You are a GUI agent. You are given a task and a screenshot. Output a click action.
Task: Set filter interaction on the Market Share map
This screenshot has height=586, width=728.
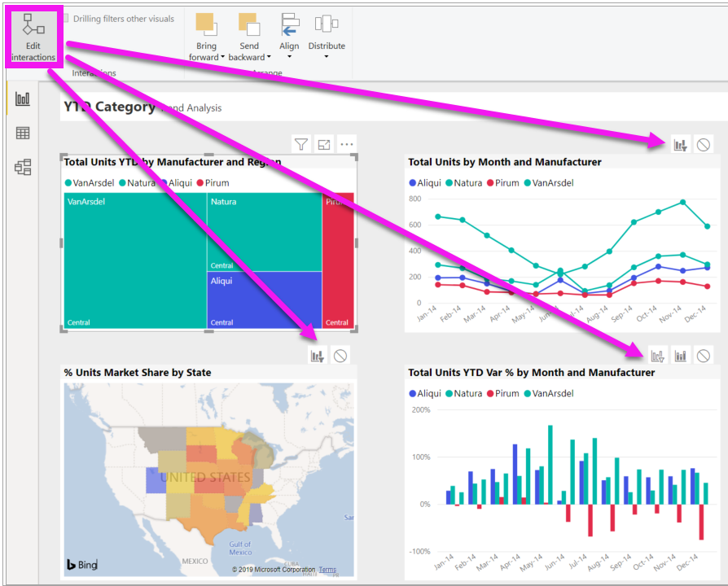[x=318, y=356]
